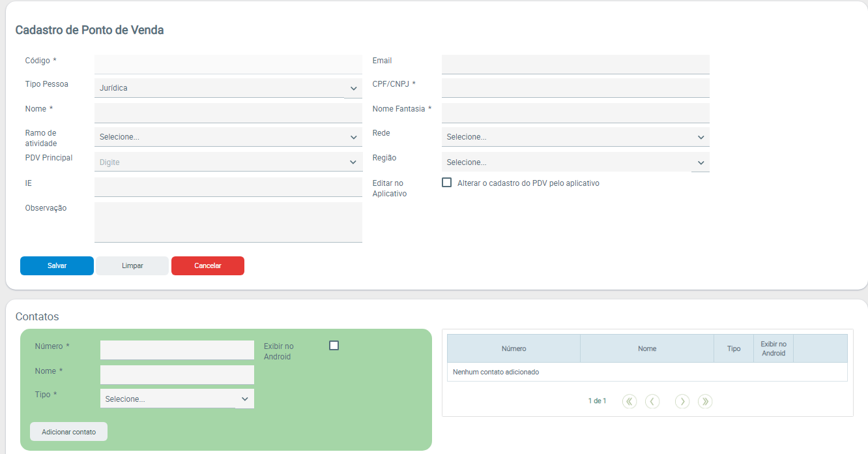
Task: Check the 'Exibir no Android' checkbox
Action: click(334, 346)
